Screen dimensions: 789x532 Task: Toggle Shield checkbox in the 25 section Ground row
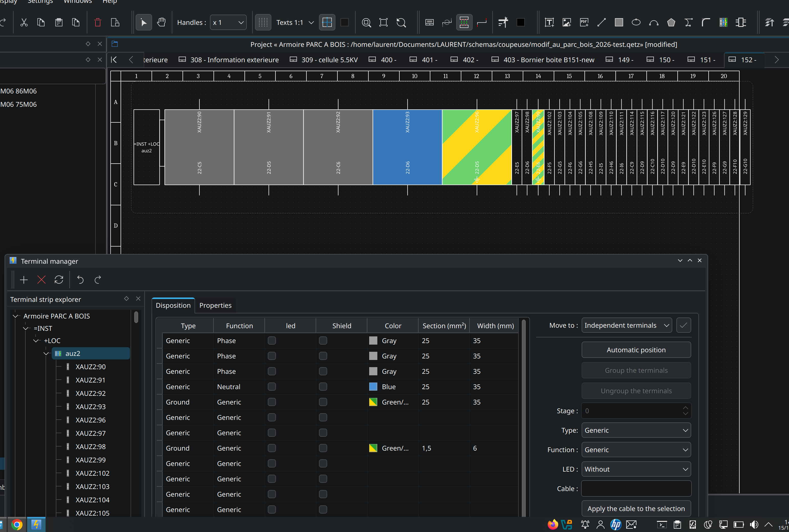pyautogui.click(x=323, y=402)
